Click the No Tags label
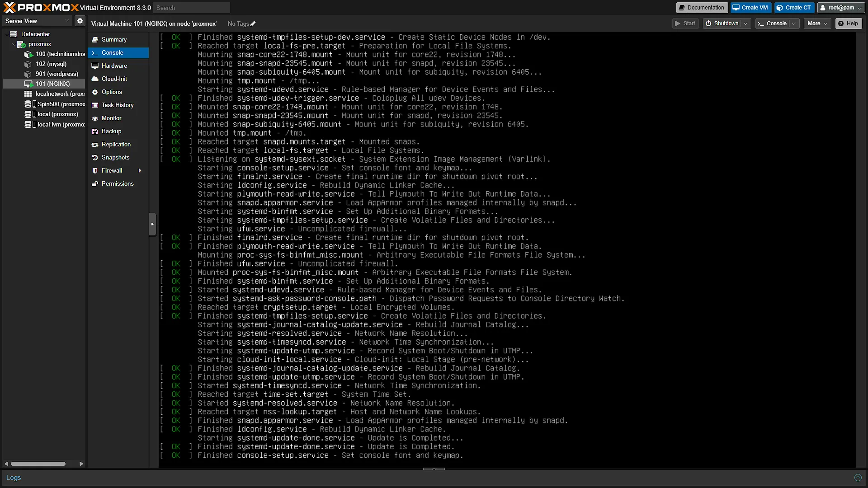 click(238, 23)
